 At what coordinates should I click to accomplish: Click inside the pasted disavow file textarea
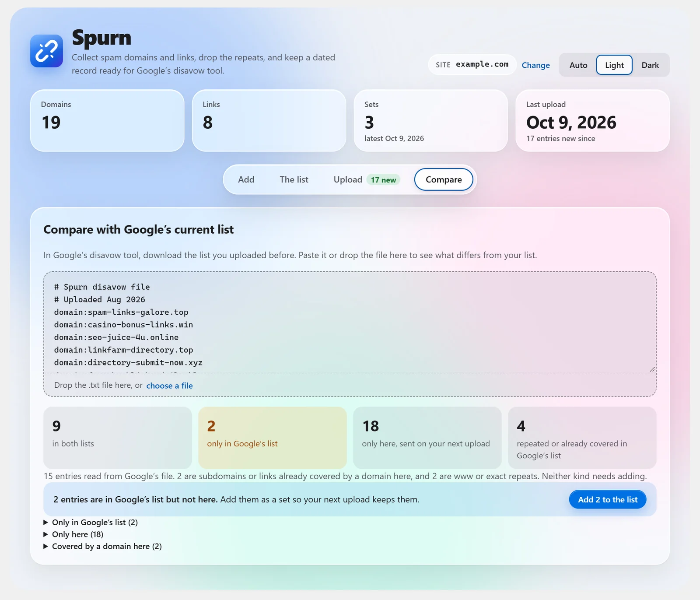[350, 323]
